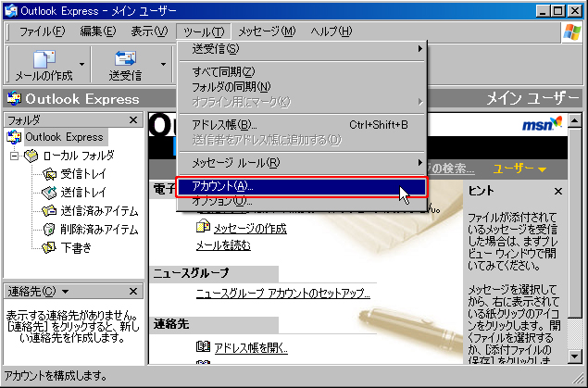Click the title bar Outlook Express icon
This screenshot has width=588, height=388.
tap(11, 11)
